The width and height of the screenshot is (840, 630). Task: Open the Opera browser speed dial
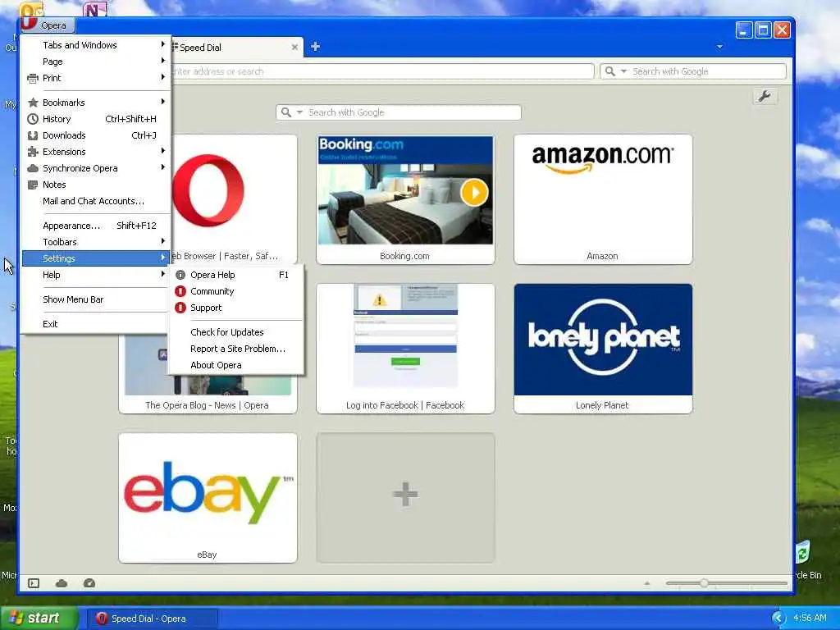pyautogui.click(x=234, y=199)
